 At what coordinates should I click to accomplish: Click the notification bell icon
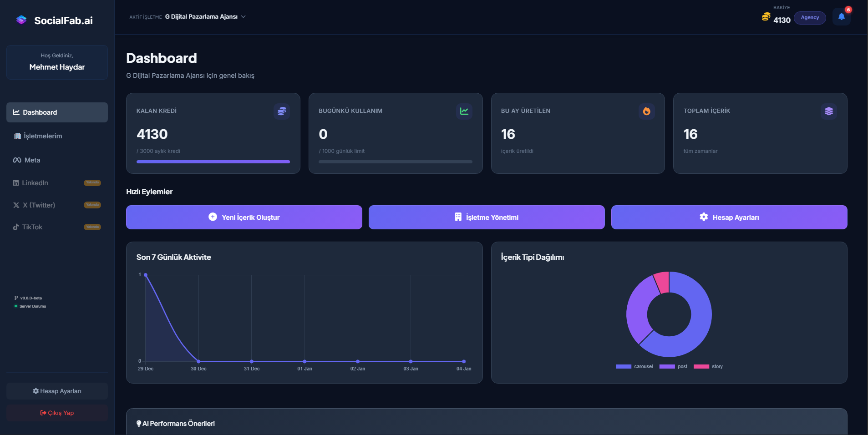click(842, 16)
